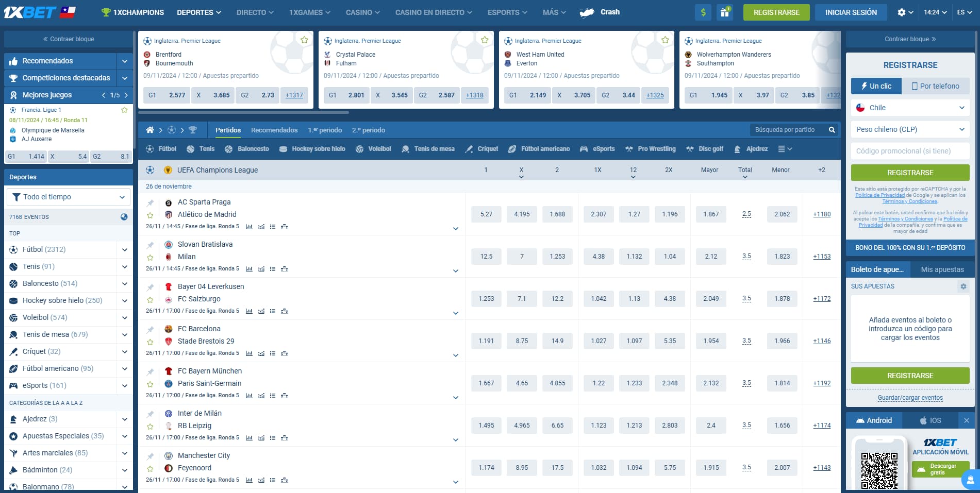The image size is (980, 493).
Task: Switch to the Recomendados tab
Action: click(x=274, y=130)
